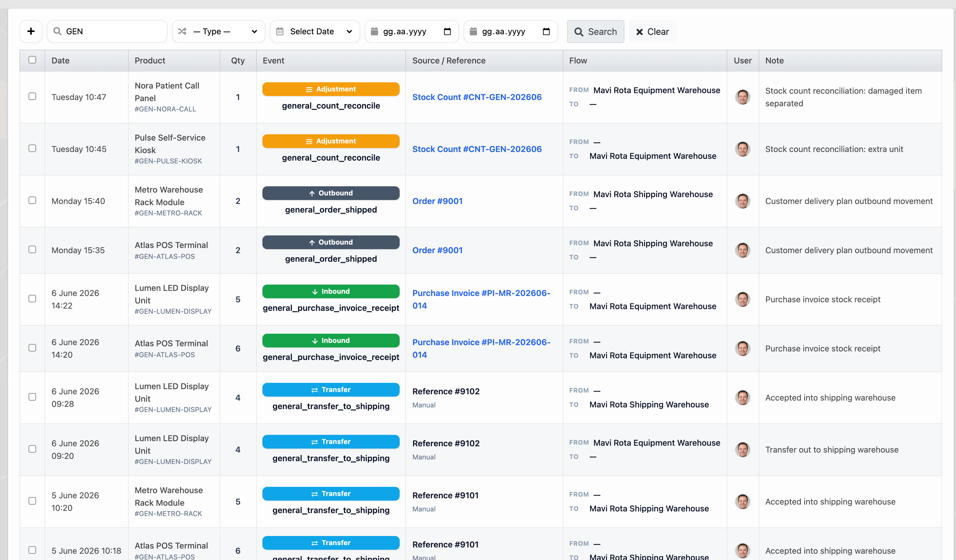The width and height of the screenshot is (956, 560).
Task: Click note 'Transfer out to shipping warehouse'
Action: point(832,450)
